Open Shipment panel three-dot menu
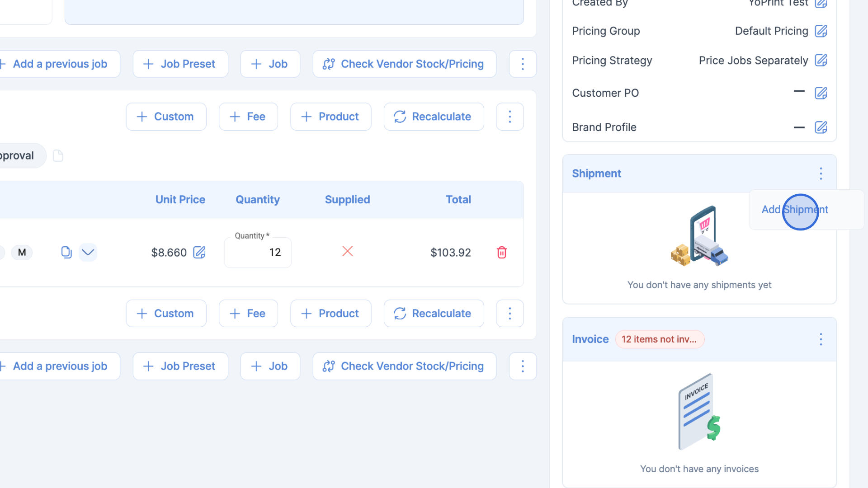Screen dimensions: 868x488 (x=821, y=174)
